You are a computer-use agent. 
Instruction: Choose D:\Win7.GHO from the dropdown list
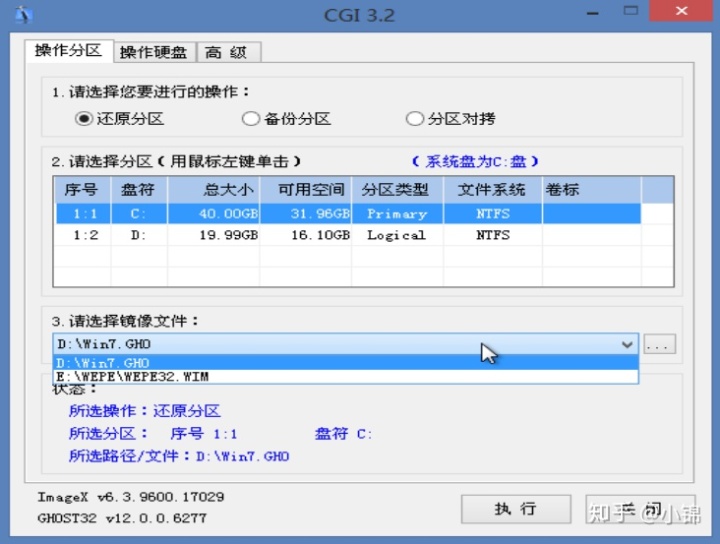[346, 363]
